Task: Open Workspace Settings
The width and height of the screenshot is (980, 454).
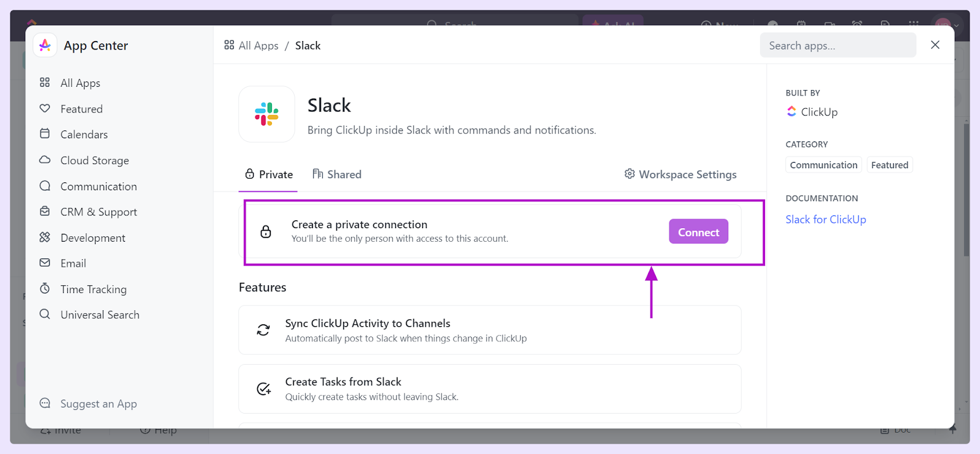Action: (680, 174)
